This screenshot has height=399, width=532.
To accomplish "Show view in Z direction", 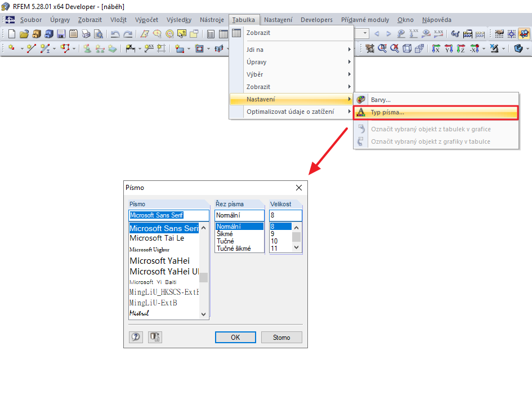I will pos(461,48).
